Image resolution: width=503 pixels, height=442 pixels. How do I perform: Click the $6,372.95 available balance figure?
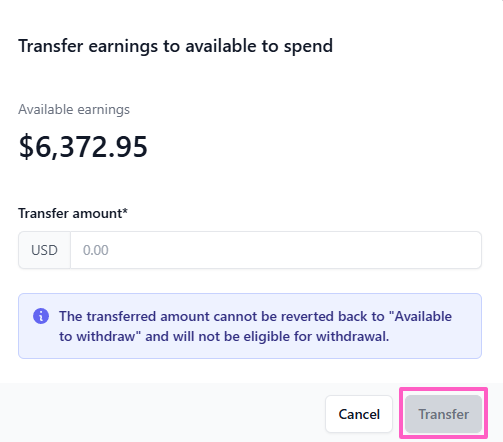(83, 146)
